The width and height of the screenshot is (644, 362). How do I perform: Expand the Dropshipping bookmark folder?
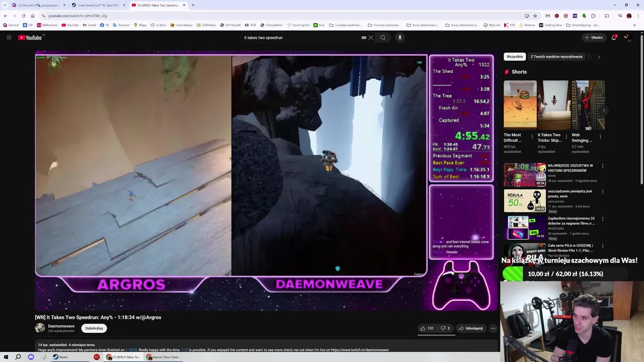coord(583,25)
